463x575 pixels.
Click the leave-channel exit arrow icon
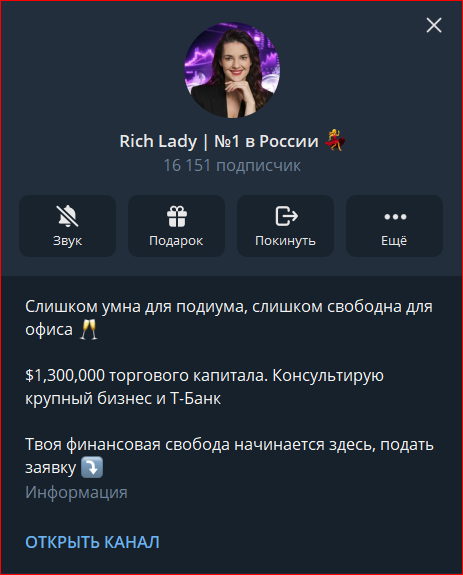[x=286, y=216]
